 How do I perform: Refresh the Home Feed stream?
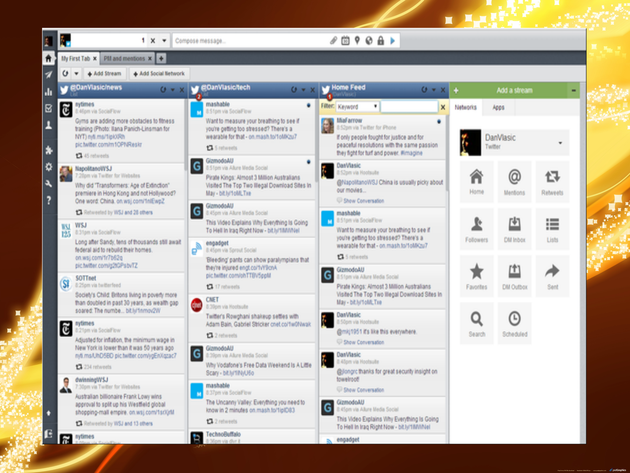[x=424, y=90]
